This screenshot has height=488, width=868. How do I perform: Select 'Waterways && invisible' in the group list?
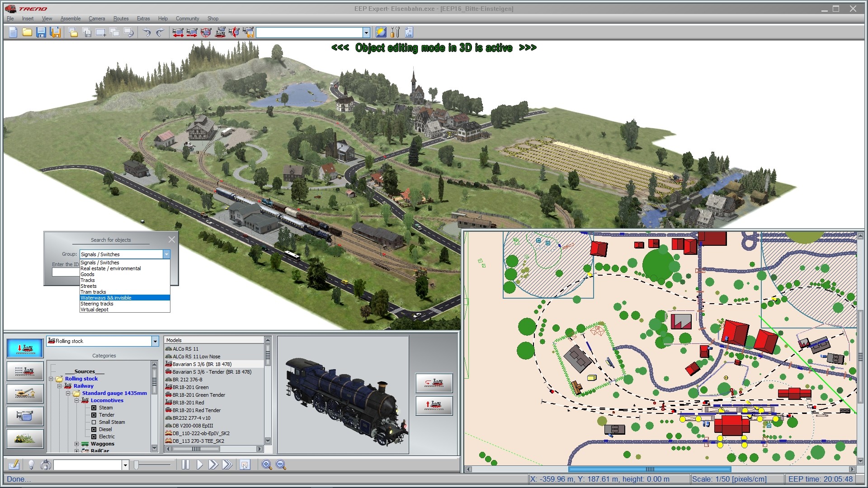105,298
